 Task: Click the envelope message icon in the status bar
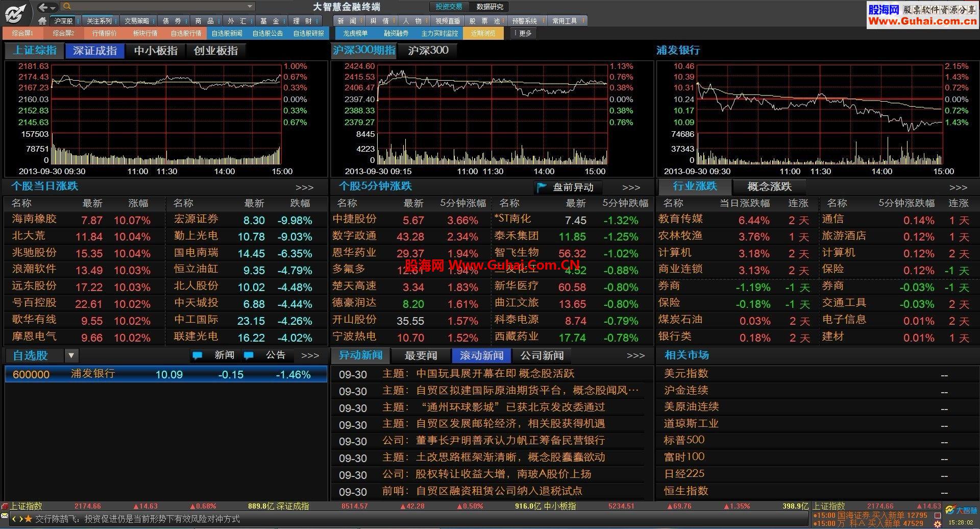(5, 516)
